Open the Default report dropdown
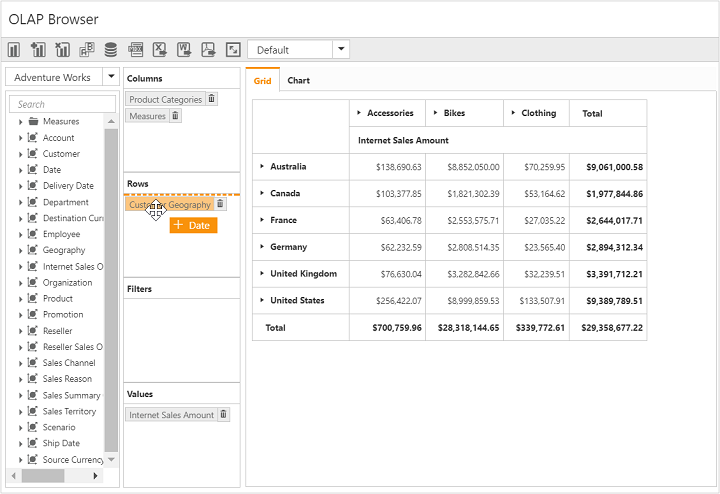Viewport: 720px width, 494px height. click(341, 50)
